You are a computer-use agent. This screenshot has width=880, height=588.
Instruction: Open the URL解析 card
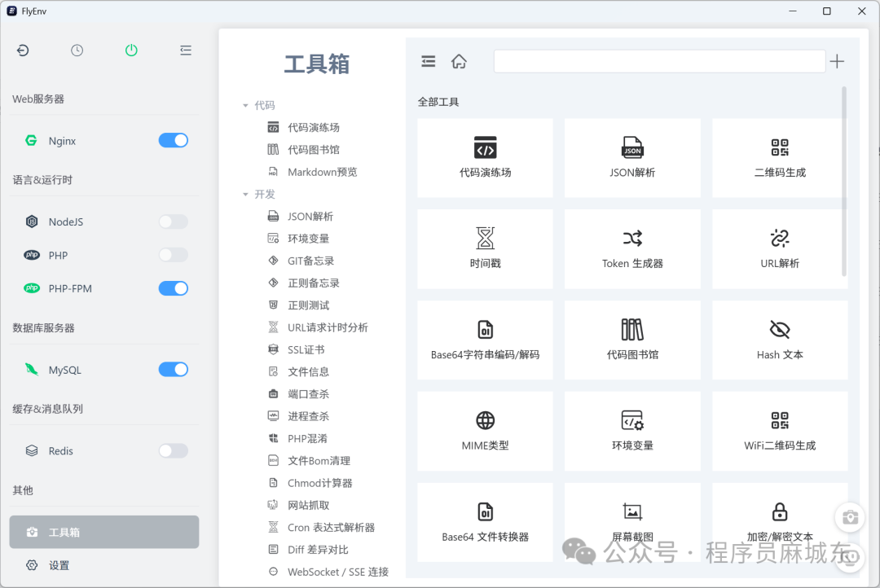780,249
